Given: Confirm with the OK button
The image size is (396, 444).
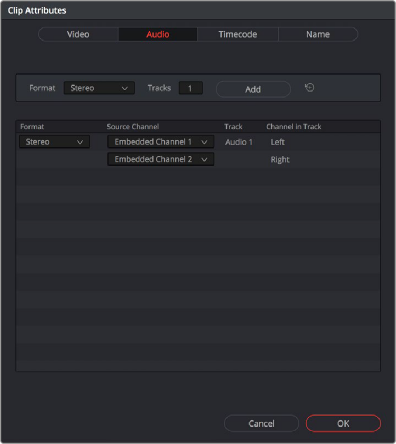Looking at the screenshot, I should tap(343, 423).
